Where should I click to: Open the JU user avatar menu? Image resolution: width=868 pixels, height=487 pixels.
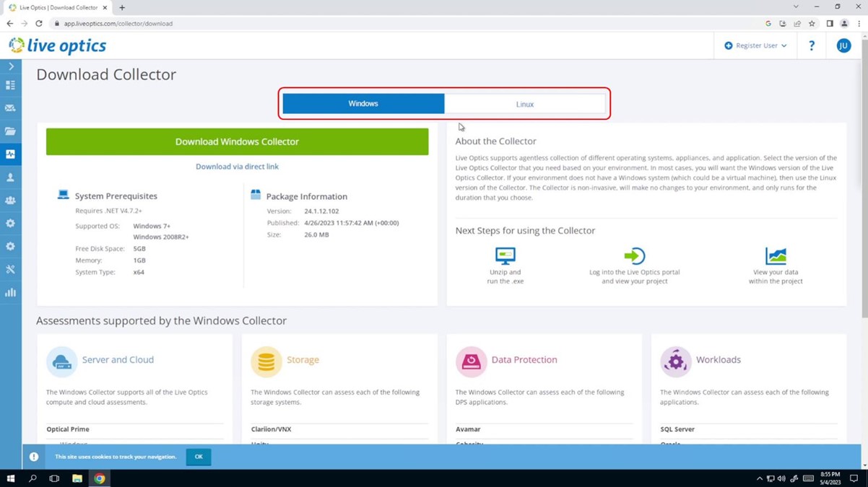(843, 45)
